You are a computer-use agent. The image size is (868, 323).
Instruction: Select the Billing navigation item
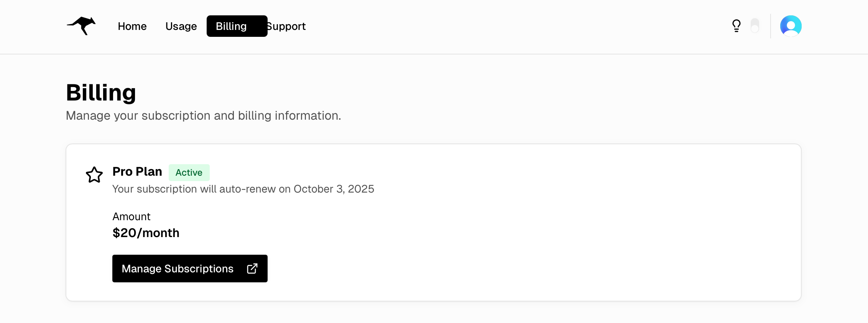coord(231,26)
